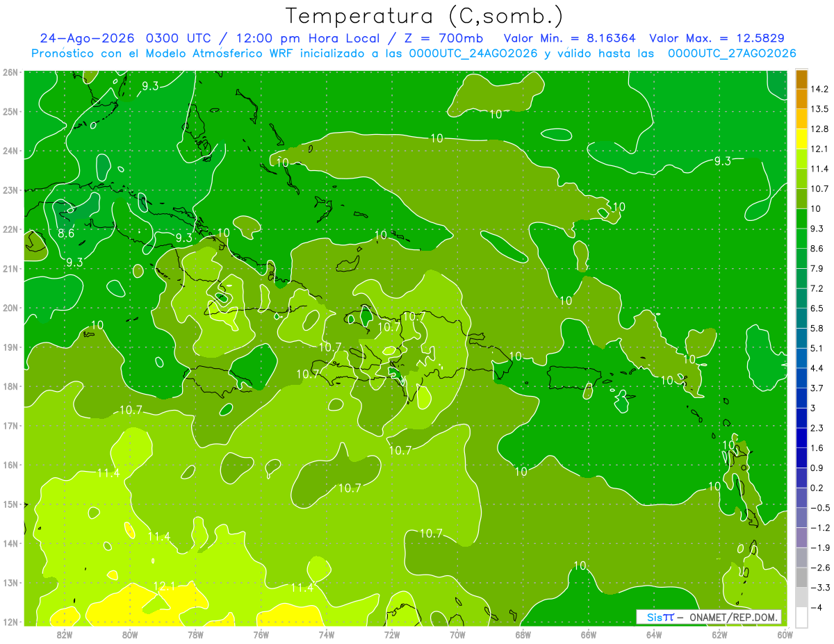This screenshot has width=834, height=644.
Task: Click the SisTT ONAMET/REP.DOM. logo box
Action: coord(708,617)
